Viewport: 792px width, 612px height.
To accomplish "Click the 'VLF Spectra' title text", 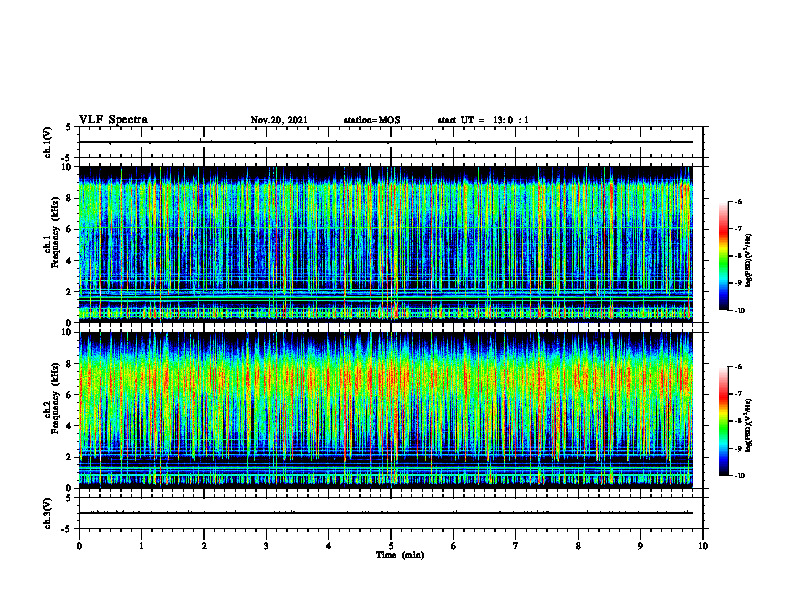I will (x=113, y=120).
